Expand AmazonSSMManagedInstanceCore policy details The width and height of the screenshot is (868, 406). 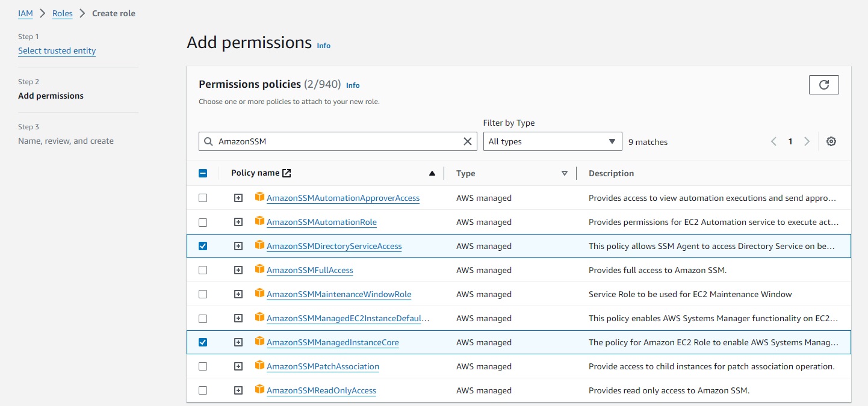(238, 342)
